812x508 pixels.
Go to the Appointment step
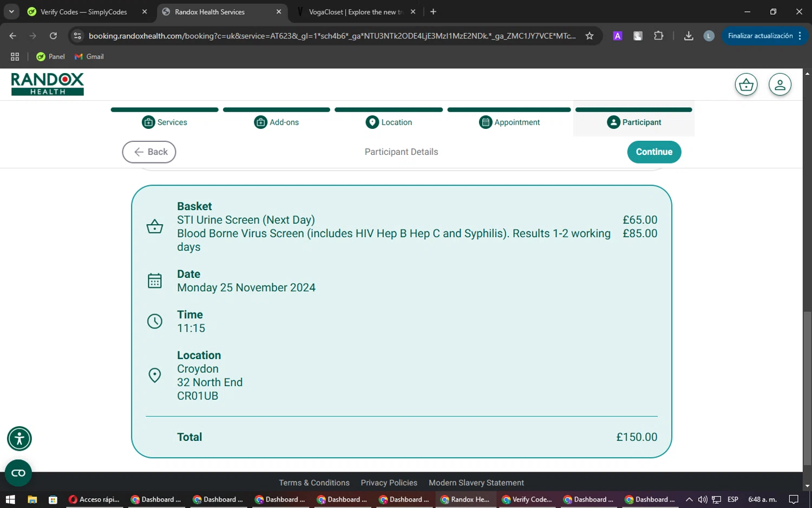tap(509, 122)
